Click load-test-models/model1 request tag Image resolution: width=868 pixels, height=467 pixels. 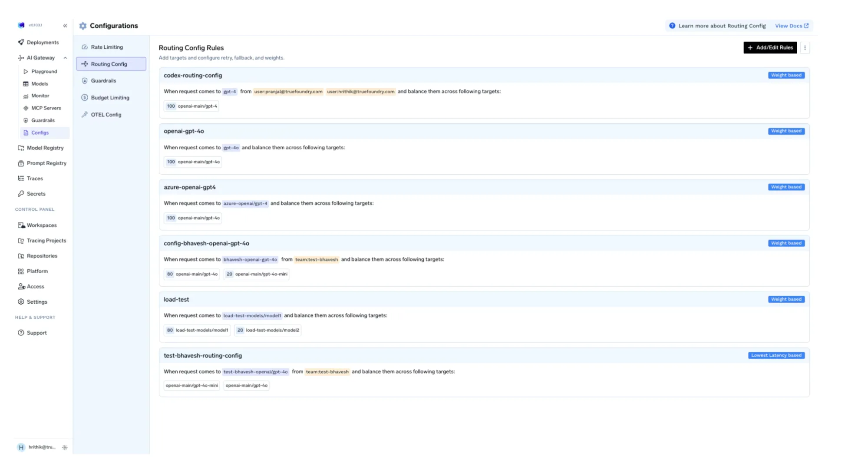coord(252,316)
